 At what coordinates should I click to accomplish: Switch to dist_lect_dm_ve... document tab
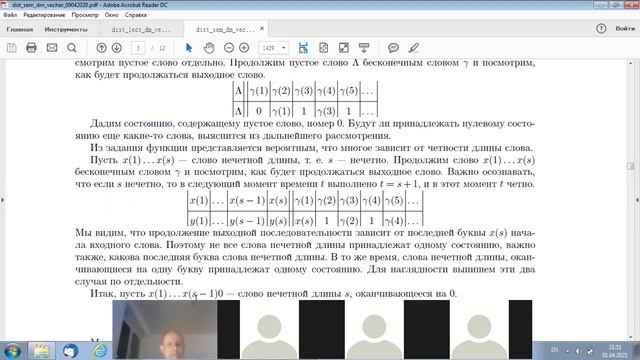[x=141, y=29]
